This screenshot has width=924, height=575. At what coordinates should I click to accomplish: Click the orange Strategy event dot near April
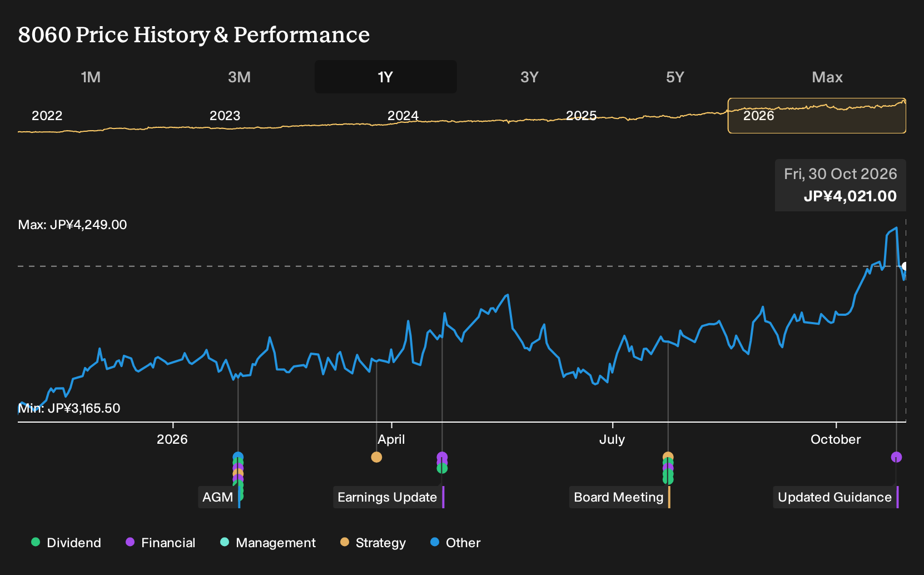[x=376, y=457]
